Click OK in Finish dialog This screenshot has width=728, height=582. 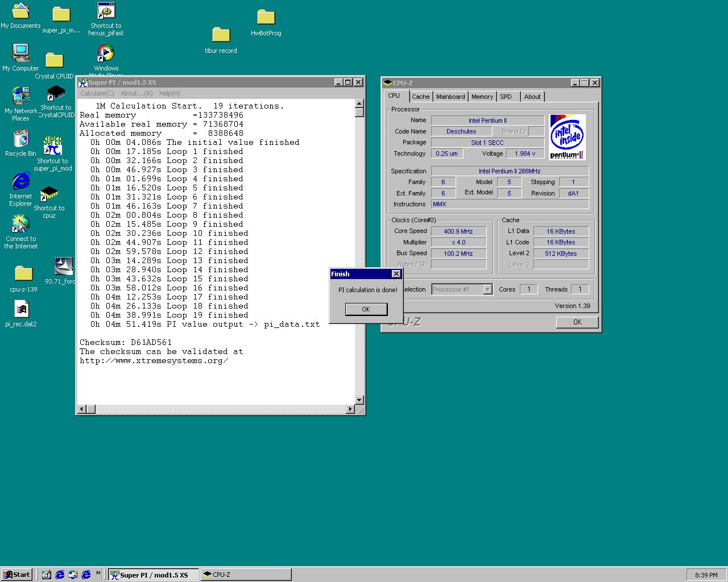coord(366,309)
